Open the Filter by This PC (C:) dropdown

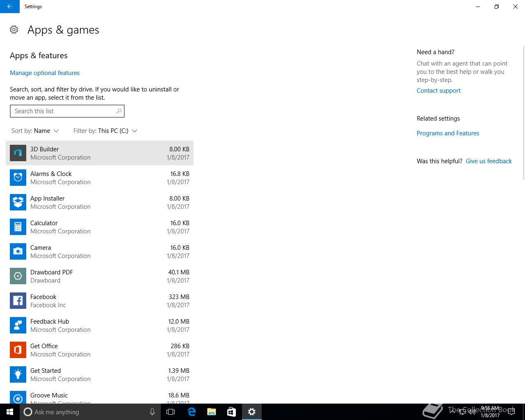(105, 131)
